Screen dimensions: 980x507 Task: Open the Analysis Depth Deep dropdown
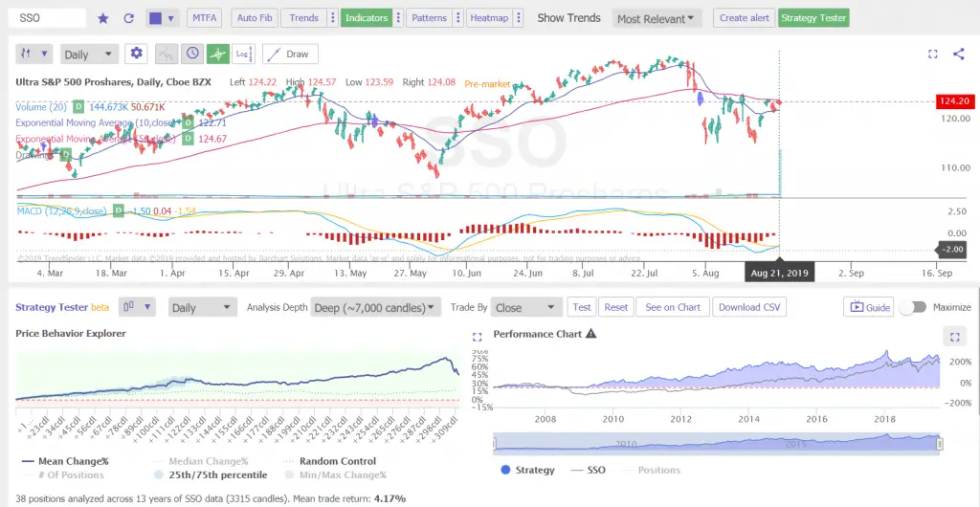(375, 308)
